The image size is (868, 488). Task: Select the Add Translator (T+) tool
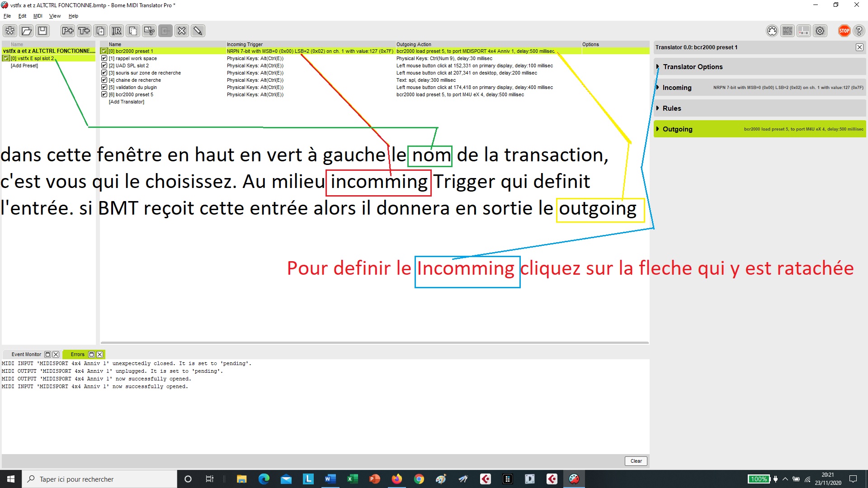click(84, 31)
